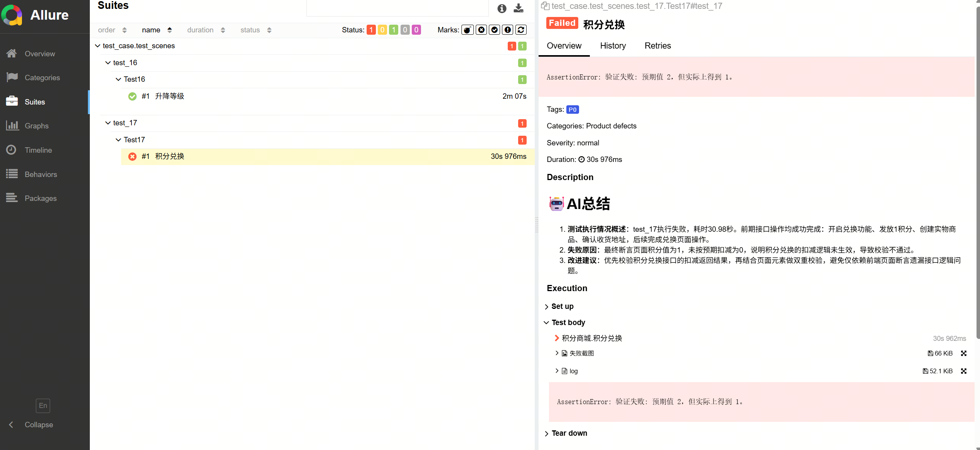Open Behaviors list in sidebar
980x450 pixels.
click(40, 174)
